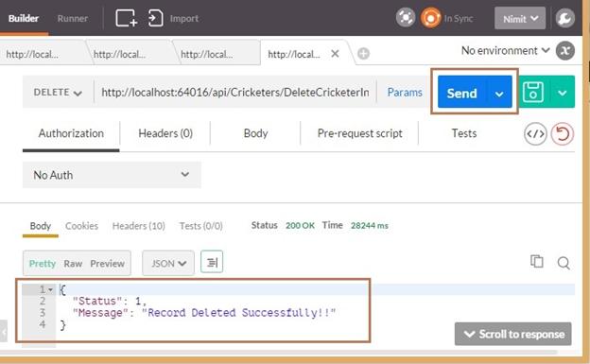This screenshot has height=364, width=590.
Task: Select the response Headers (10) tab
Action: click(138, 226)
